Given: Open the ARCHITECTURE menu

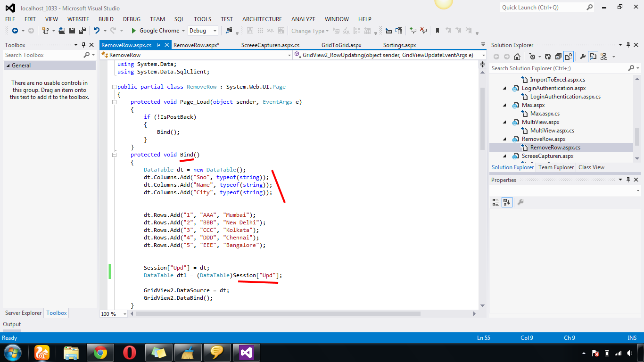Looking at the screenshot, I should click(x=262, y=19).
